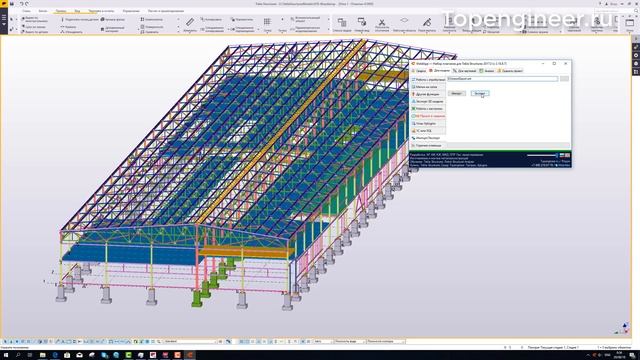Viewport: 640px width, 360px height.
Task: Open Другие функции in plugin sidebar
Action: [x=428, y=94]
